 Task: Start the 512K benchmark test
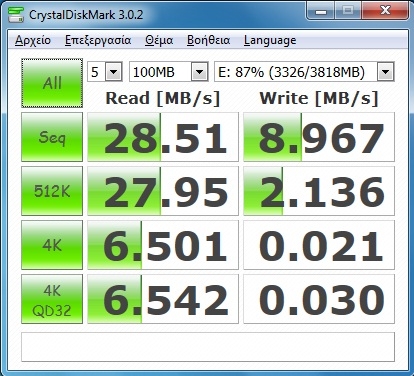[52, 191]
